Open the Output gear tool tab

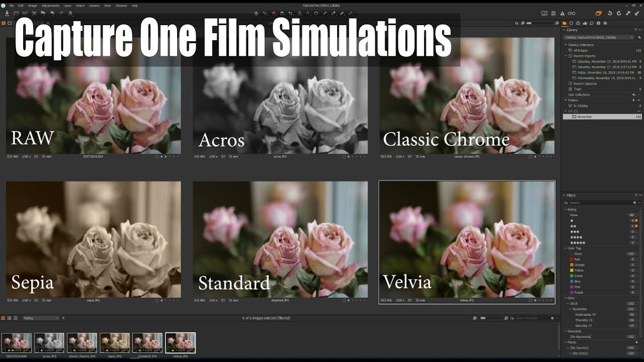pyautogui.click(x=605, y=23)
